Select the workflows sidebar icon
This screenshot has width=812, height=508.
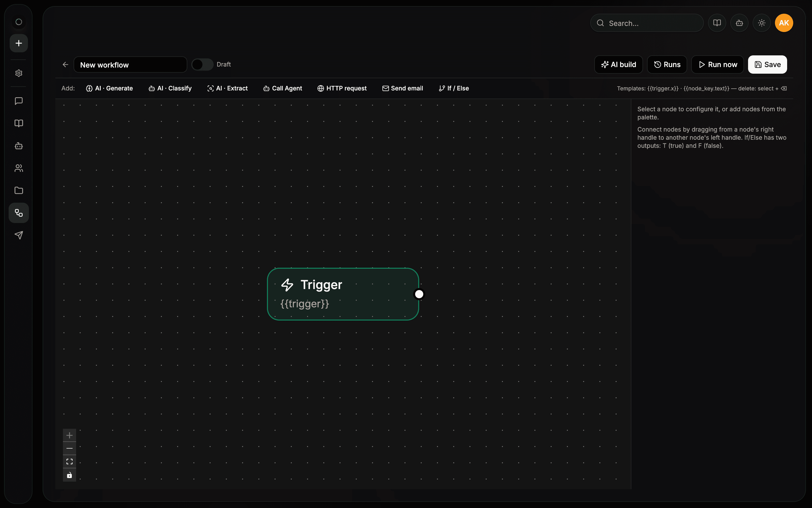point(19,213)
